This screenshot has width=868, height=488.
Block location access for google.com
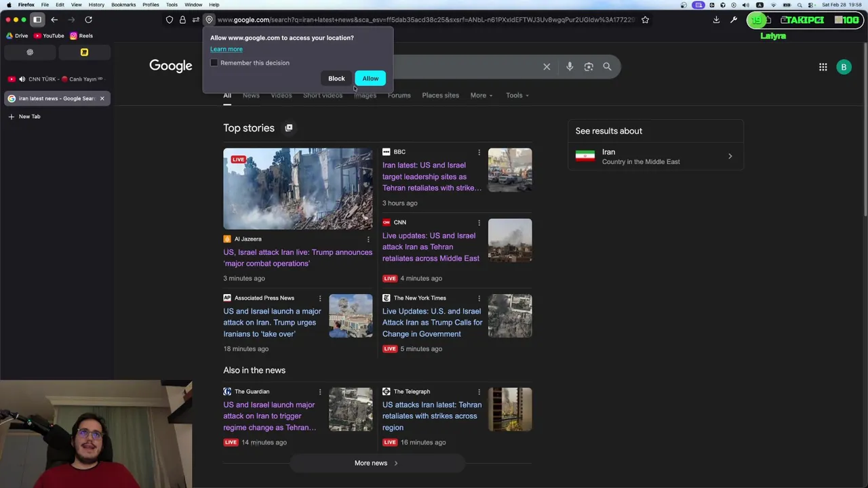tap(336, 79)
